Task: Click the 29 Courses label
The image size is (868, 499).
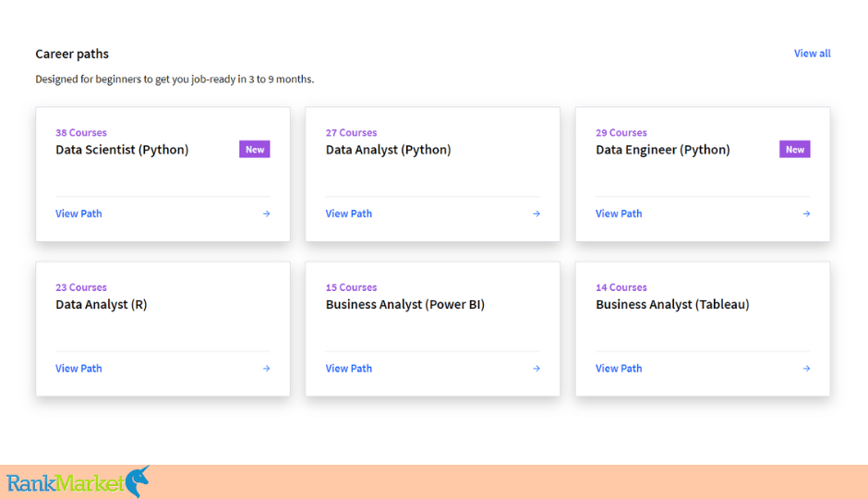Action: tap(621, 132)
